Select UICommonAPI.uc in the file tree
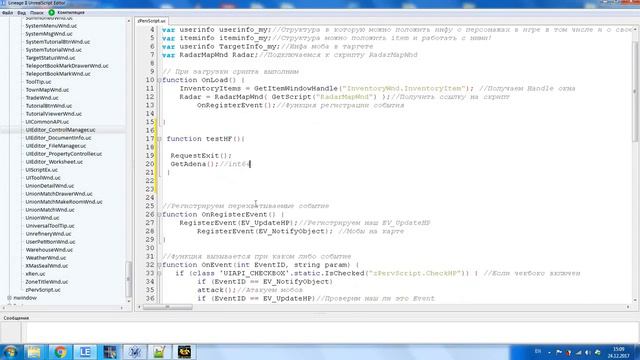The image size is (640, 360). (x=47, y=122)
